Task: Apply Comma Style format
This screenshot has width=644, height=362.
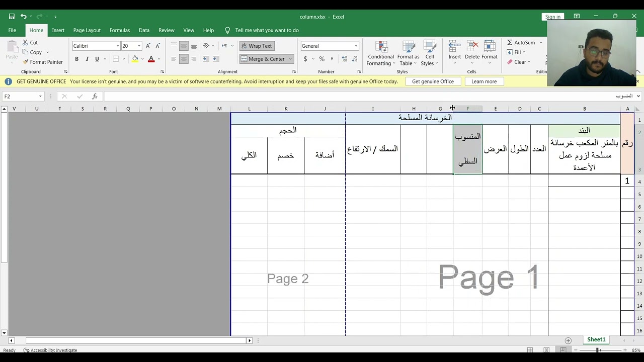Action: pyautogui.click(x=332, y=59)
